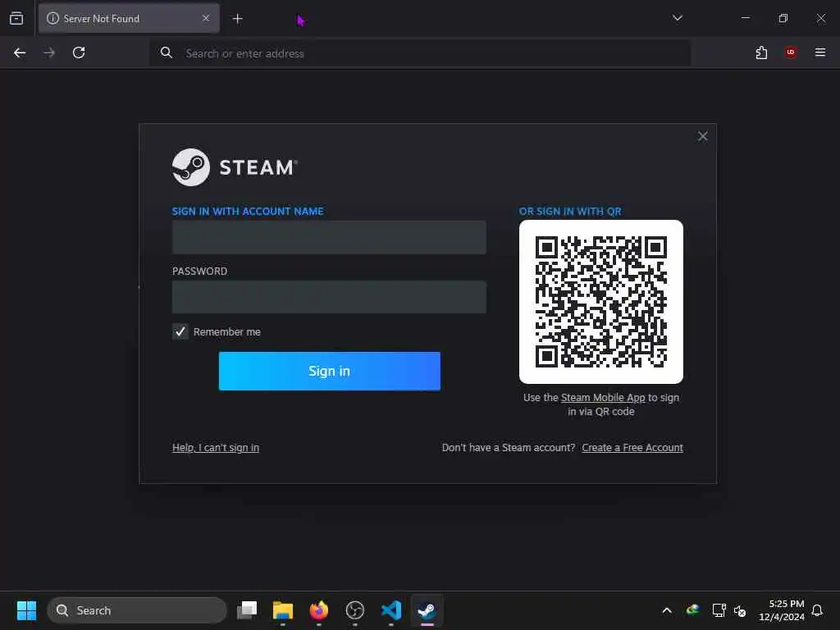The image size is (840, 630).
Task: Focus the Search or enter address field
Action: 420,53
